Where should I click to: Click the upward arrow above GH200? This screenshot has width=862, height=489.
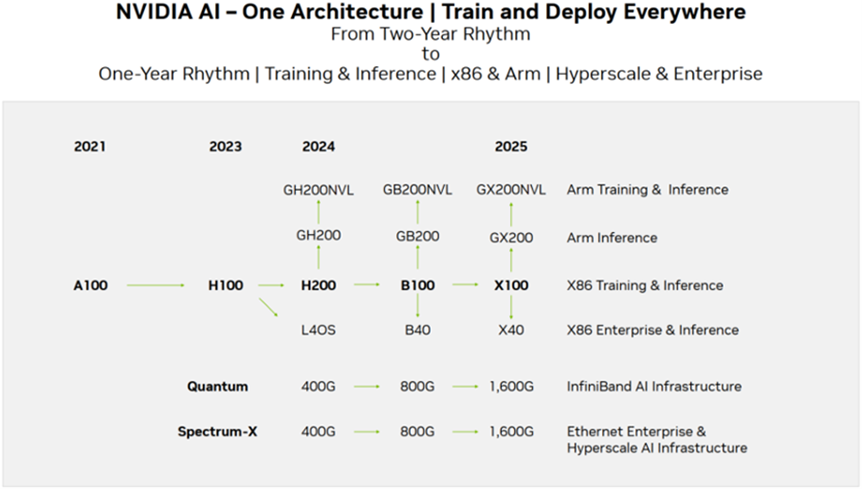[x=318, y=212]
